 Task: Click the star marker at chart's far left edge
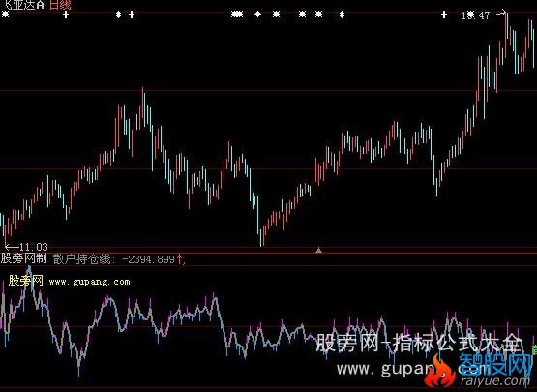[6, 15]
